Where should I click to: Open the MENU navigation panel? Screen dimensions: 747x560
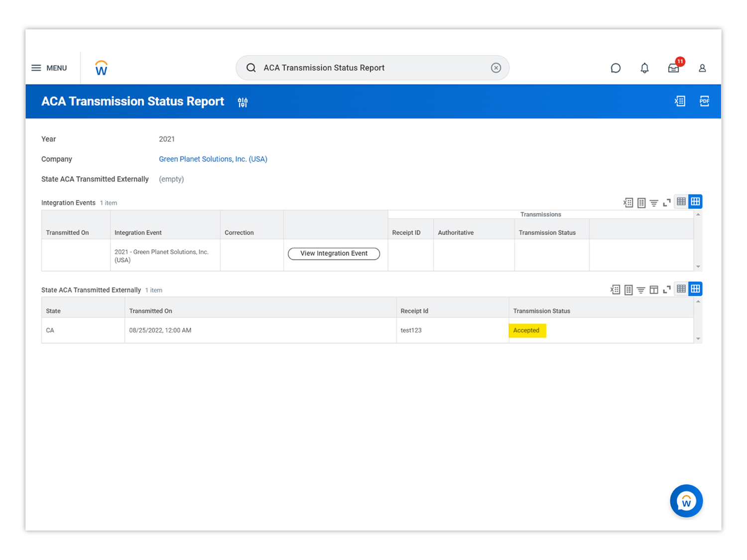(x=49, y=68)
